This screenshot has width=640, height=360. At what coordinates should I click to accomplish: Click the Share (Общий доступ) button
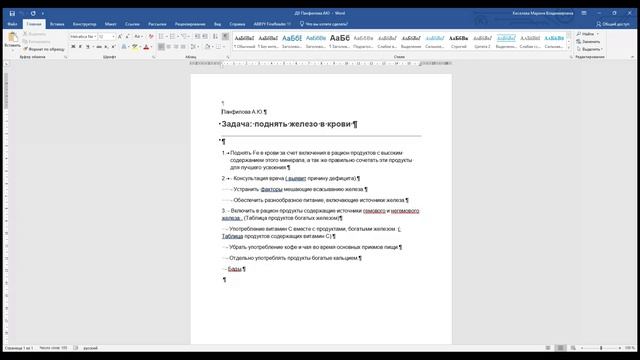tap(613, 24)
